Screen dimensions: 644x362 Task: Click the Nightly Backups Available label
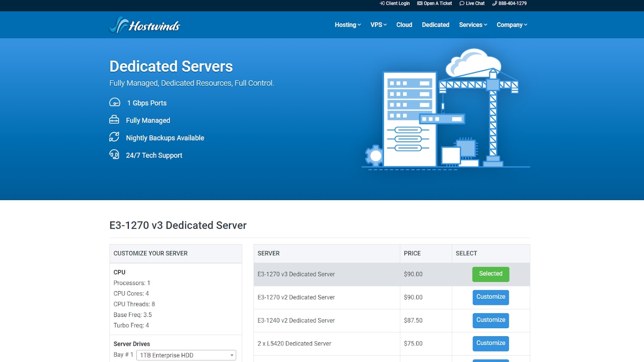tap(165, 138)
